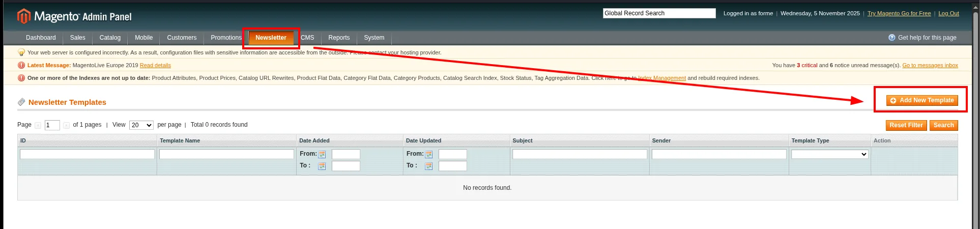Open the Mobile menu
The width and height of the screenshot is (980, 229).
tap(144, 38)
